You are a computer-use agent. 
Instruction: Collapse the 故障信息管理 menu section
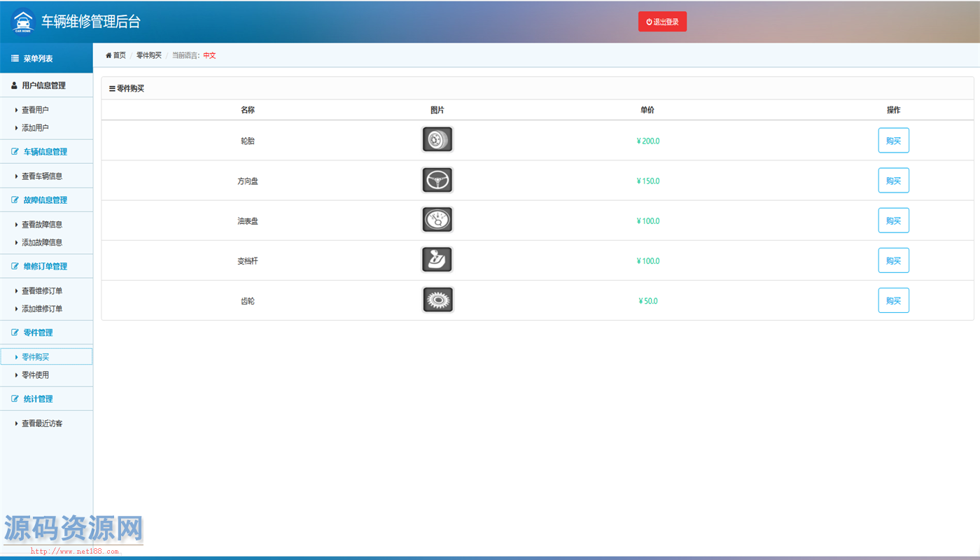click(x=45, y=200)
